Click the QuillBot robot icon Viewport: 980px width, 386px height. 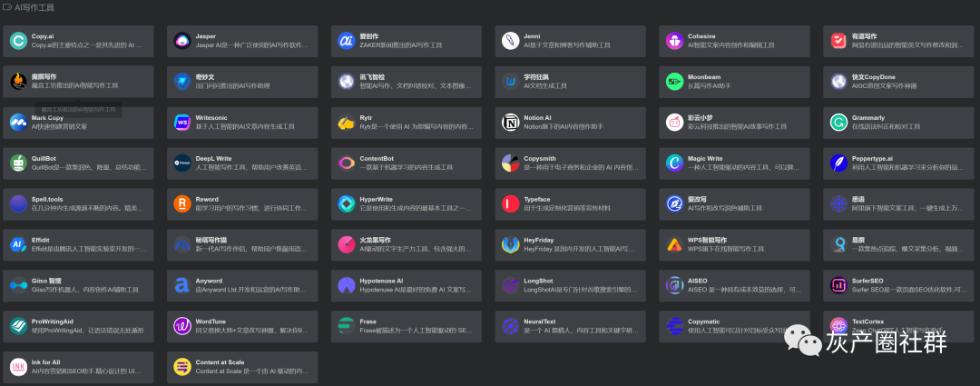[x=19, y=163]
